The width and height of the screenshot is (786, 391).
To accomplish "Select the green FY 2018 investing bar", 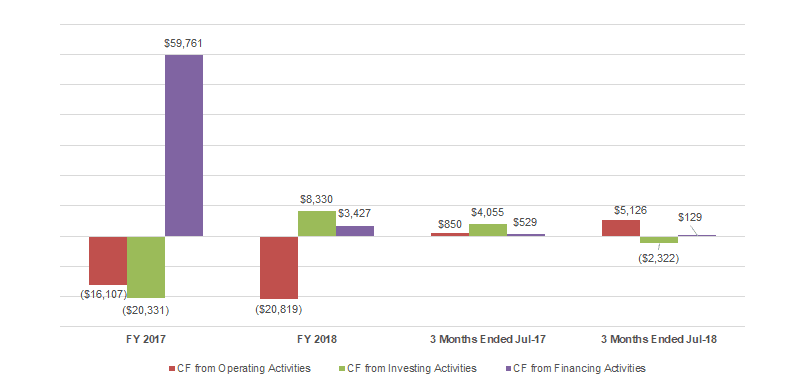I will [317, 224].
